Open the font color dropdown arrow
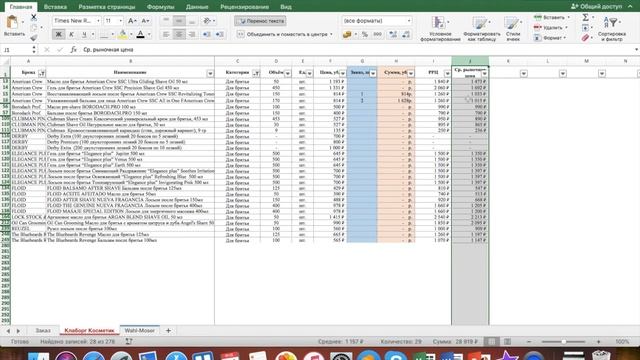This screenshot has height=360, width=640. pyautogui.click(x=149, y=35)
